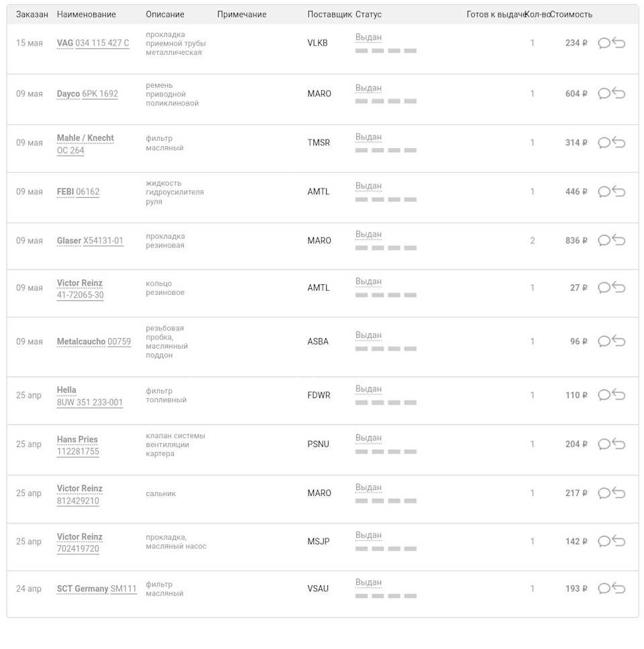Click part number 8UW 351 233-001

point(90,403)
